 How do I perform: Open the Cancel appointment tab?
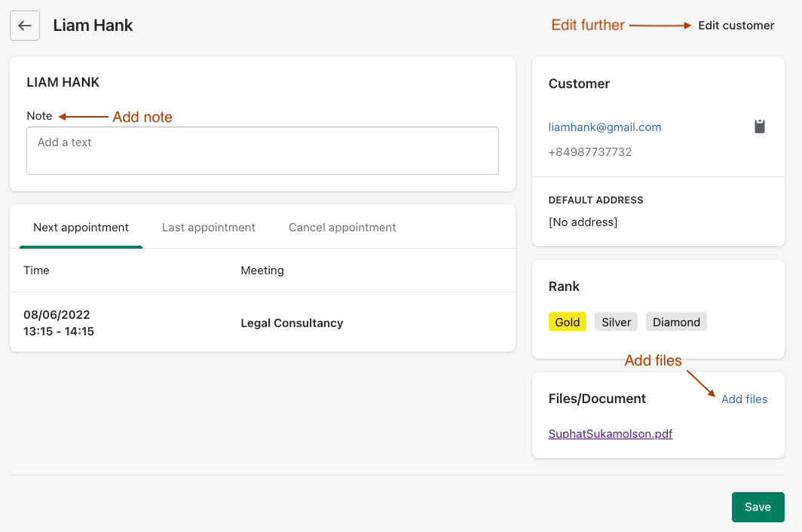tap(342, 228)
